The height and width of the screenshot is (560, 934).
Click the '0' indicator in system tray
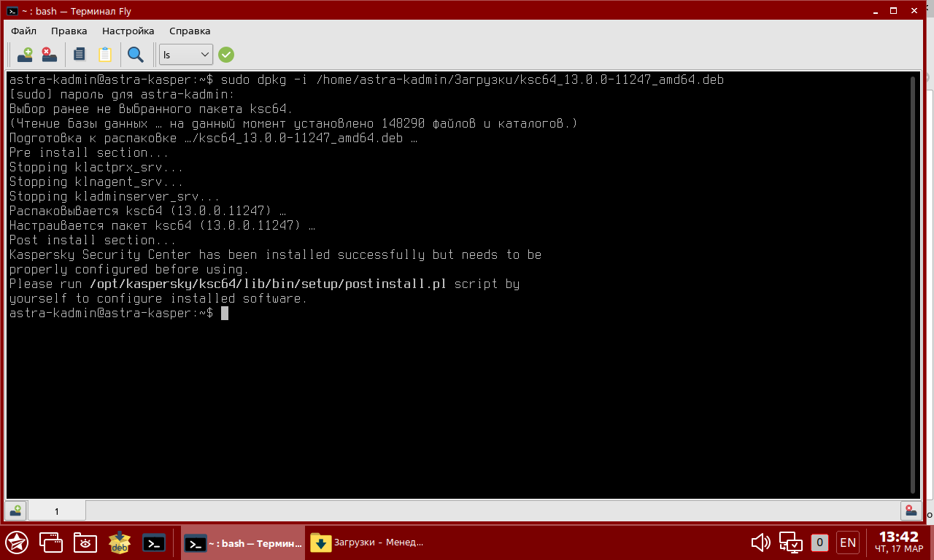pos(819,542)
